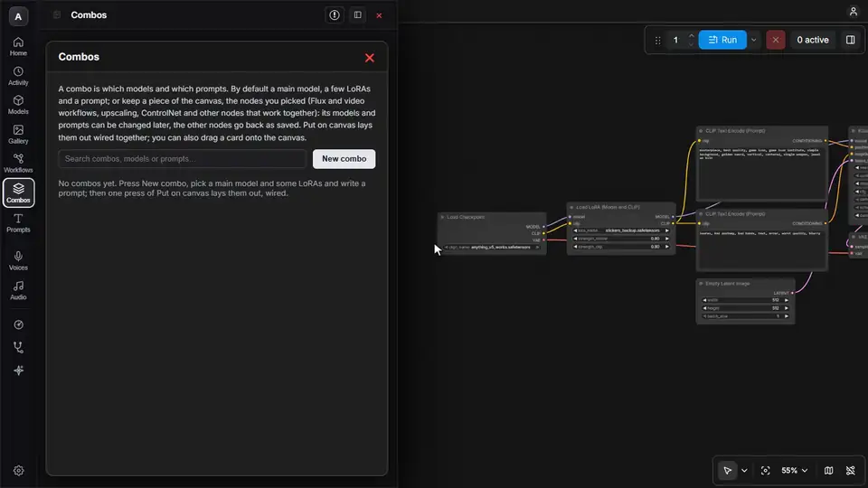This screenshot has height=488, width=868.
Task: Click the CONDITIONING output of upper CLIP Text Encode
Action: click(x=826, y=141)
